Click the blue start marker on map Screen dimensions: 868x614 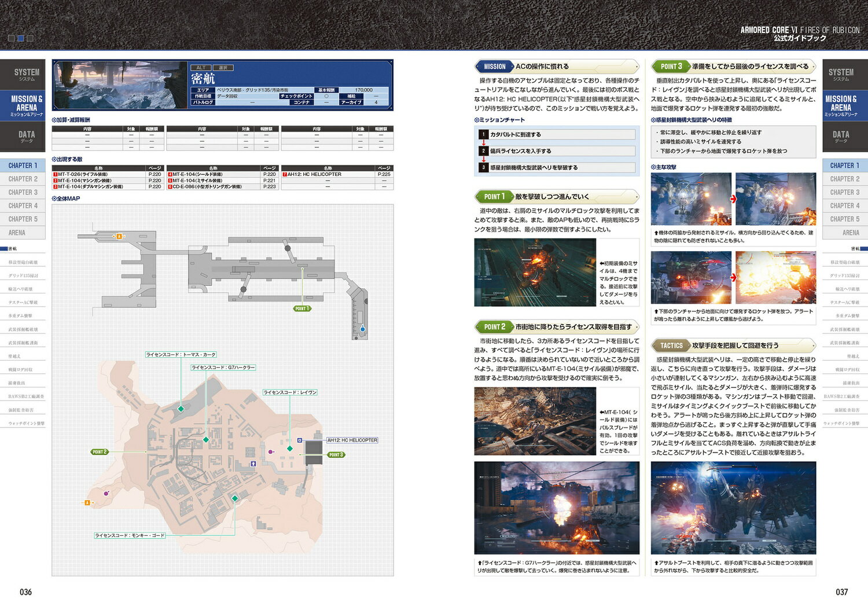pyautogui.click(x=363, y=329)
